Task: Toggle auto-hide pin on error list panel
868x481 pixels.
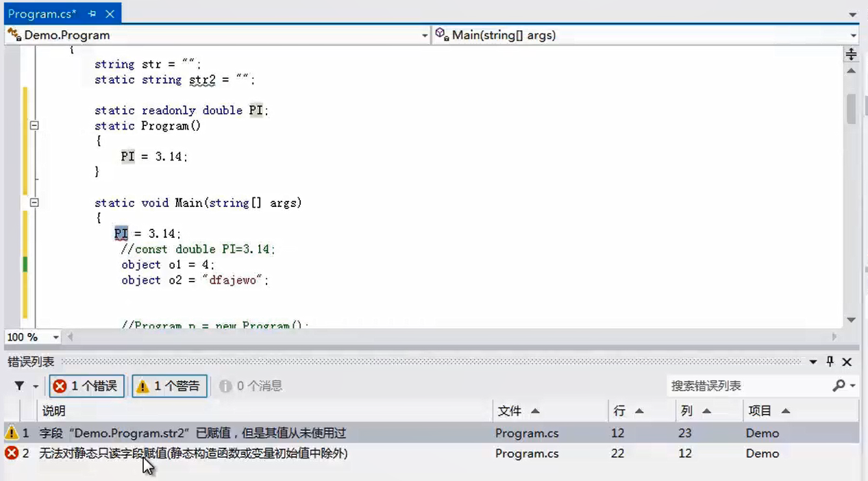Action: pyautogui.click(x=830, y=362)
